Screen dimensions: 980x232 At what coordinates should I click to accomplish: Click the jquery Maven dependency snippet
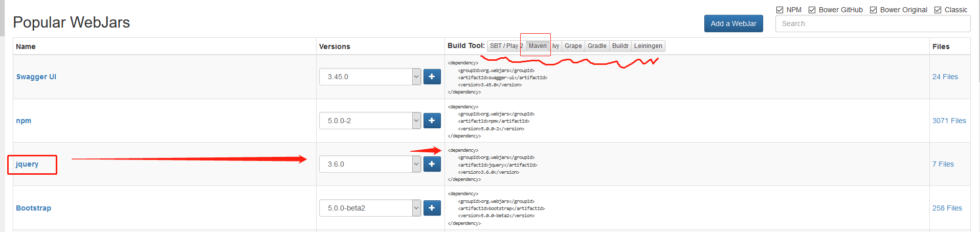click(493, 165)
